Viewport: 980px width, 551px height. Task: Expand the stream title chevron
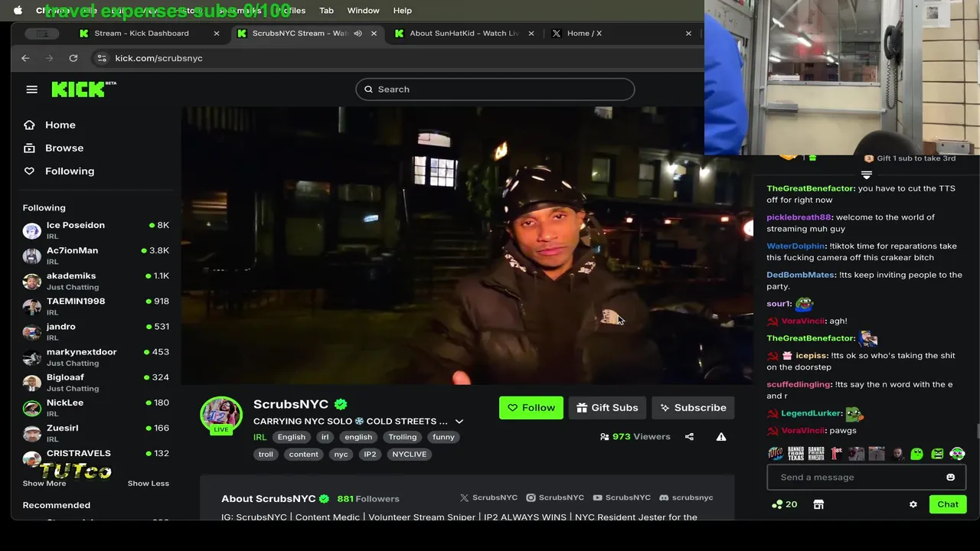[459, 422]
